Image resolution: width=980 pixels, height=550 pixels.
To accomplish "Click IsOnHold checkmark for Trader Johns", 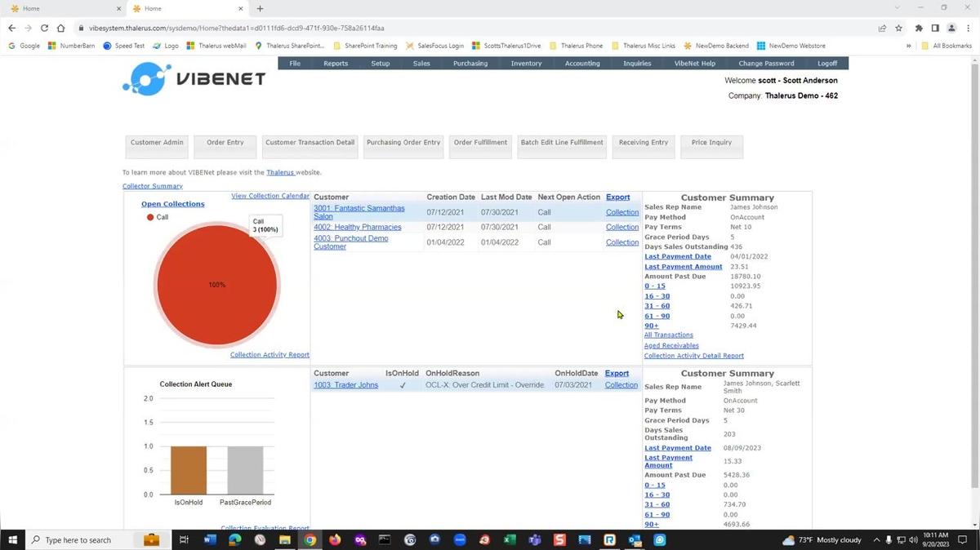I will (403, 385).
